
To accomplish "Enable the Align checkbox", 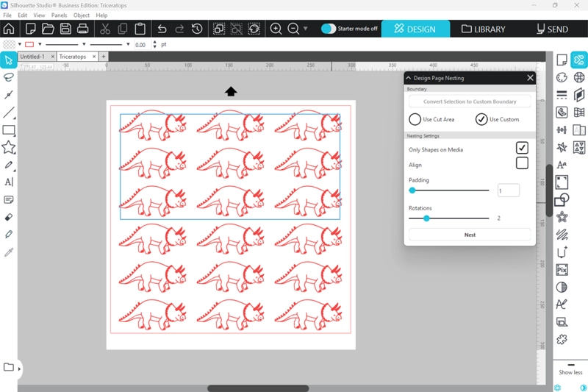I will [x=522, y=164].
